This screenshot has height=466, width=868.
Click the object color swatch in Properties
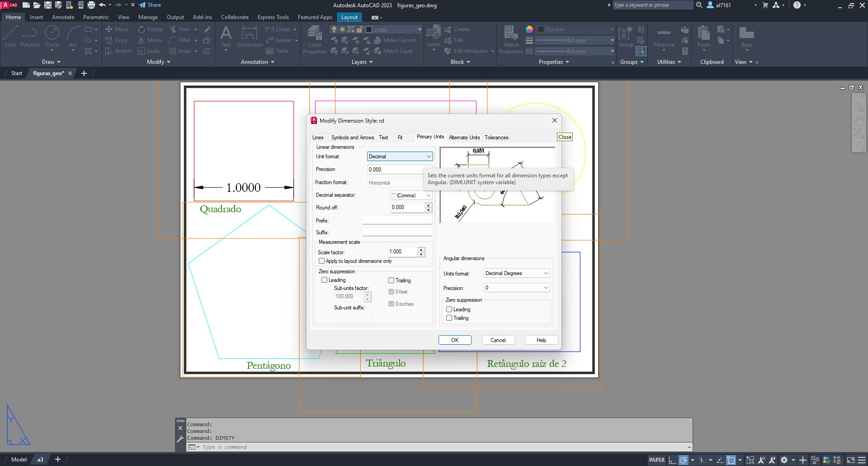click(541, 29)
